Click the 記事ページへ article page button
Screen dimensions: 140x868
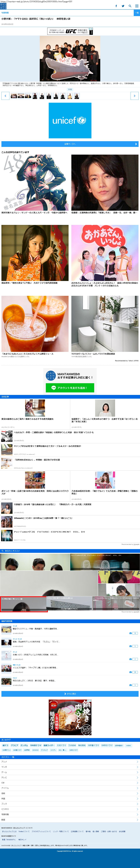tap(70, 144)
